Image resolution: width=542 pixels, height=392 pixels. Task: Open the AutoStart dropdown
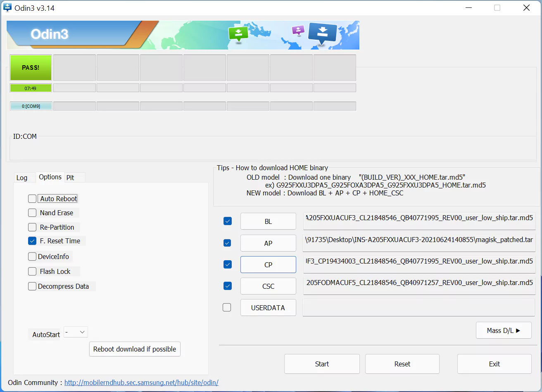[x=76, y=332]
